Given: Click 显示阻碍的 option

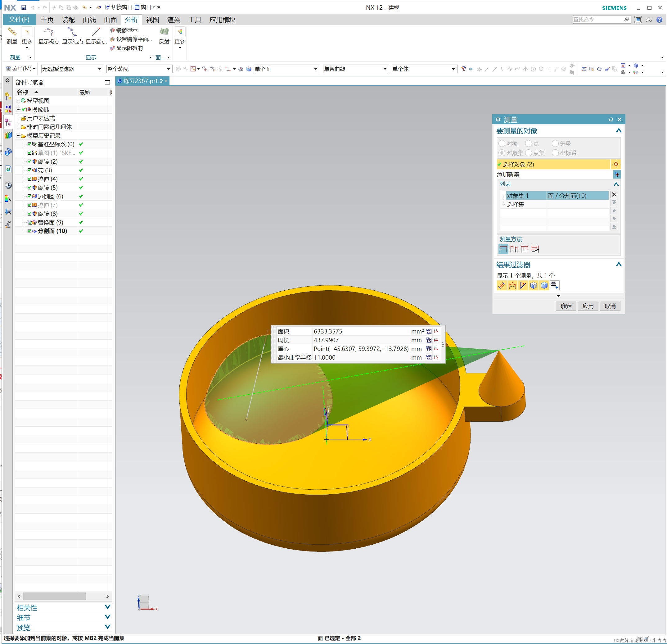Looking at the screenshot, I should coord(127,48).
